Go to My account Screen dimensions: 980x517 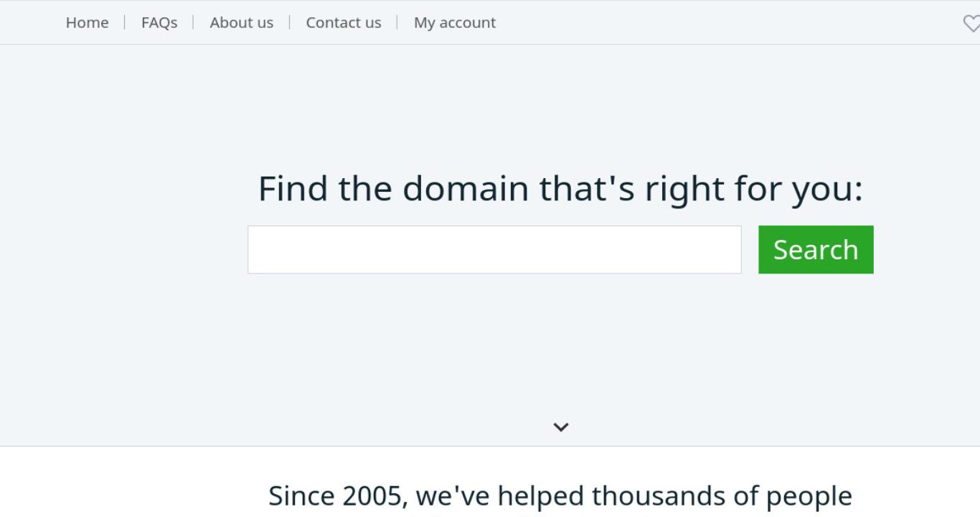[x=455, y=23]
